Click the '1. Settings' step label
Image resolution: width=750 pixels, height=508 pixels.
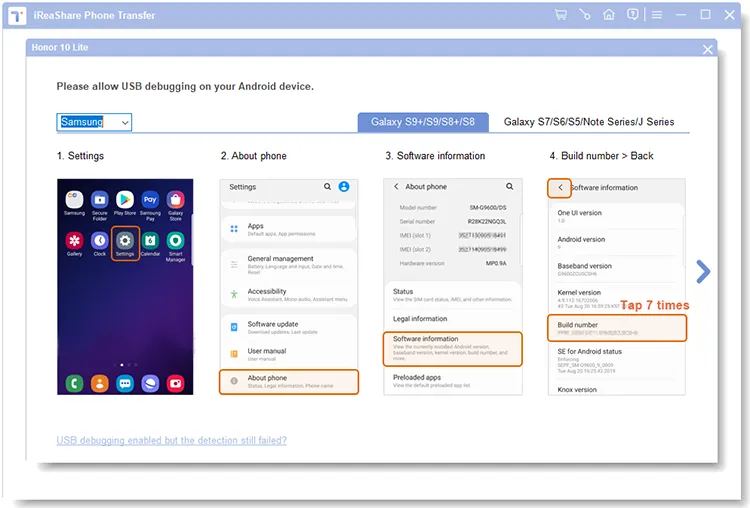[x=80, y=156]
